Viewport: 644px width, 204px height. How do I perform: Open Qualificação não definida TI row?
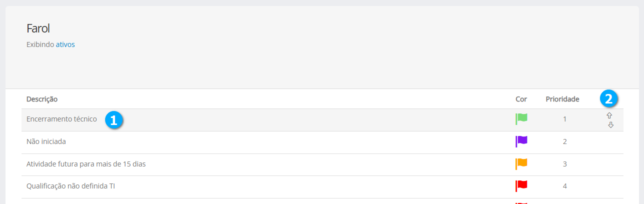pyautogui.click(x=71, y=186)
